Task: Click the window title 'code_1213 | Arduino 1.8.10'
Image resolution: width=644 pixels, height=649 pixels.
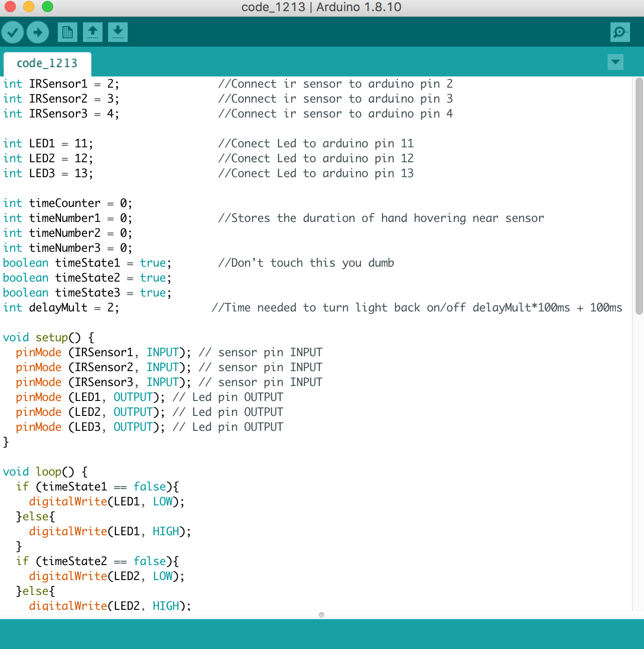Action: tap(322, 7)
